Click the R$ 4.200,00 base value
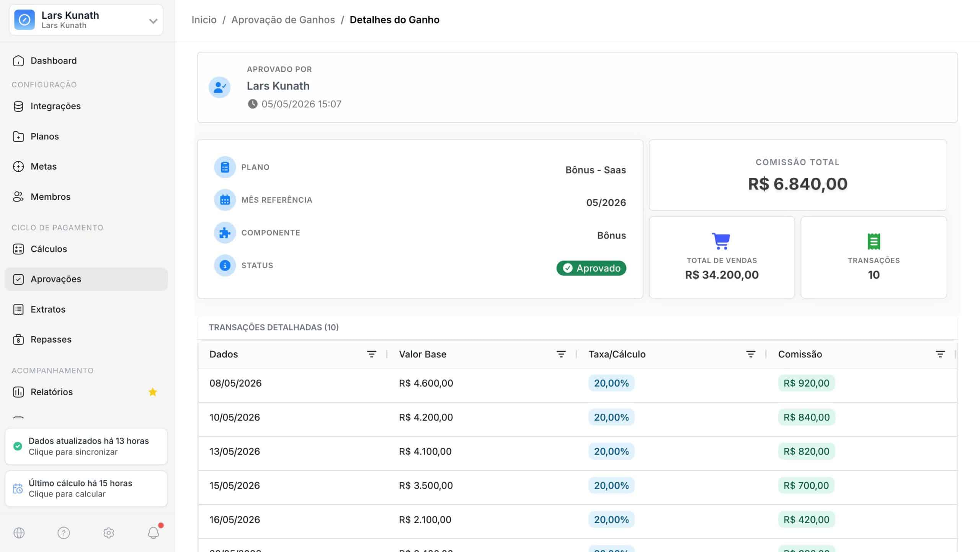The width and height of the screenshot is (980, 552). click(x=426, y=417)
